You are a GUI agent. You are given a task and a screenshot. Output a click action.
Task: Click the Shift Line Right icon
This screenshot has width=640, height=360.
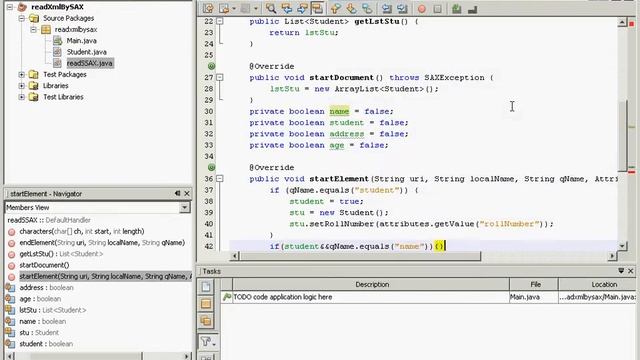pyautogui.click(x=402, y=9)
